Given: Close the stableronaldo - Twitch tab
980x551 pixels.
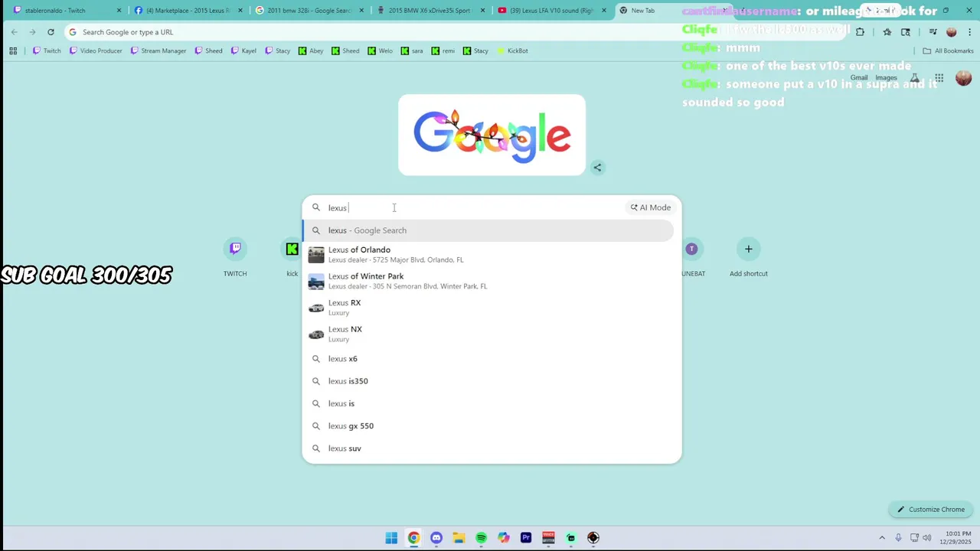Looking at the screenshot, I should tap(119, 11).
